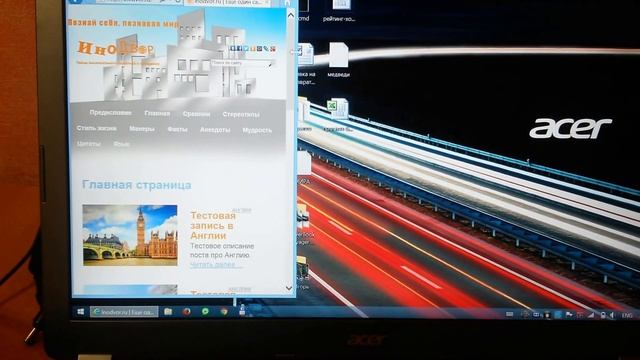
Task: Open the Мудрость menu item
Action: tap(257, 130)
